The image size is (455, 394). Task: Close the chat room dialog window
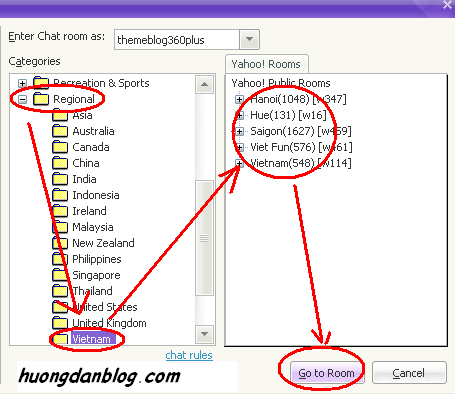click(447, 5)
